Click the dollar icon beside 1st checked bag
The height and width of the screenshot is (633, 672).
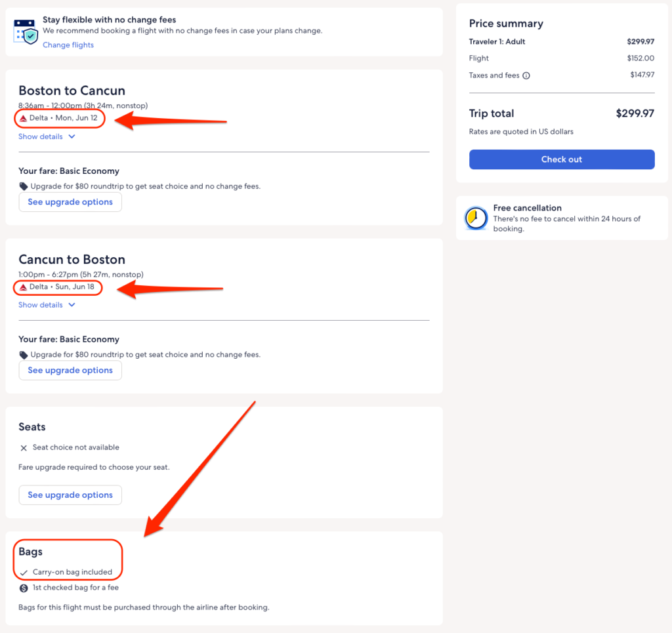(x=24, y=588)
